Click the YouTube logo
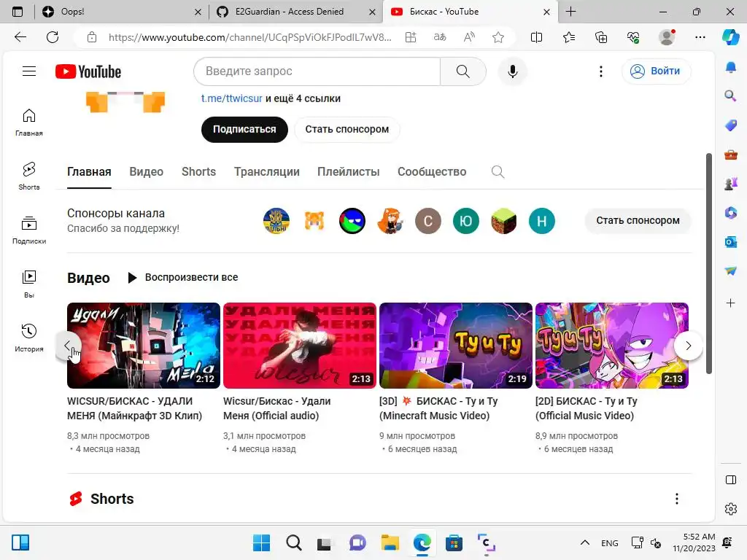 88,71
